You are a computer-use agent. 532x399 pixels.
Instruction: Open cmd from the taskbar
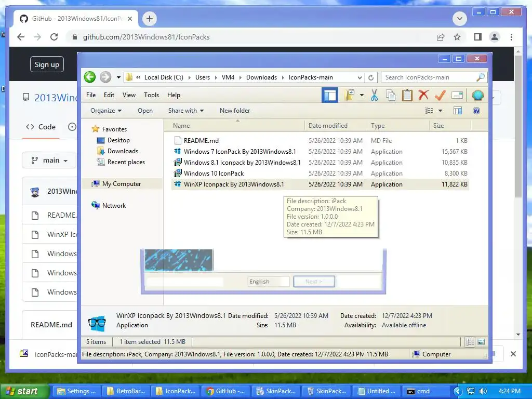pos(426,391)
